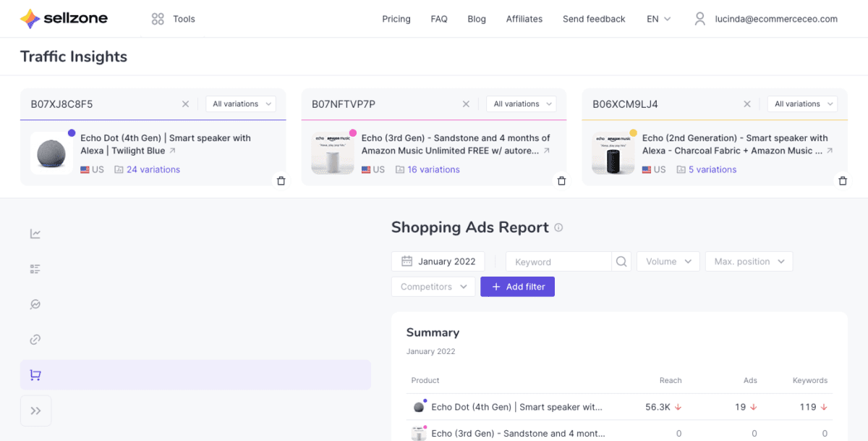Viewport: 868px width, 441px height.
Task: Click Send feedback
Action: click(x=594, y=19)
